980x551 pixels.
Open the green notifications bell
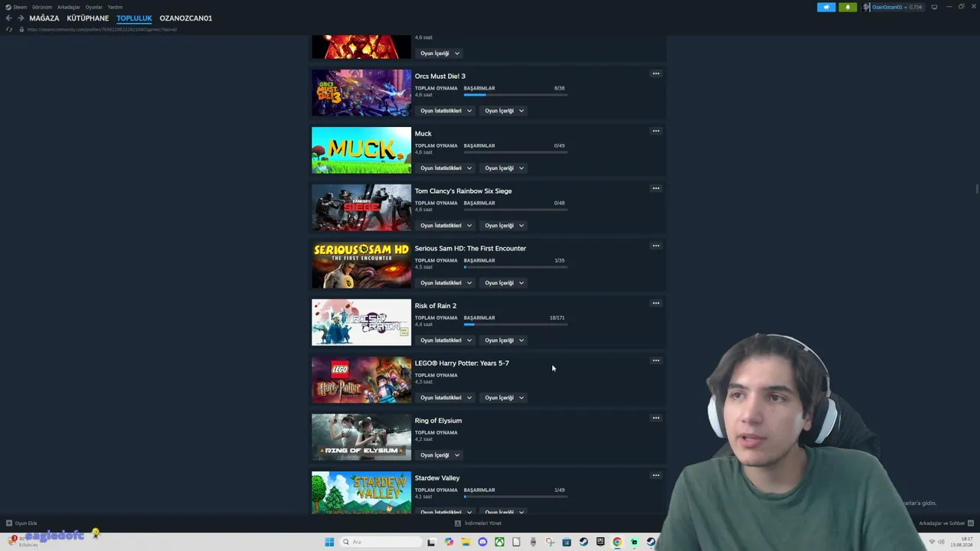pos(848,7)
